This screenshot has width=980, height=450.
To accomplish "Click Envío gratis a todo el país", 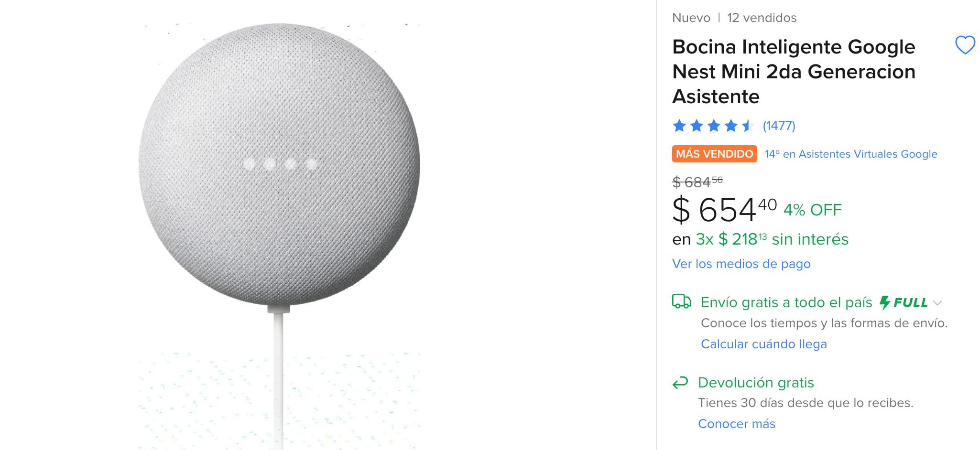I will pos(786,302).
